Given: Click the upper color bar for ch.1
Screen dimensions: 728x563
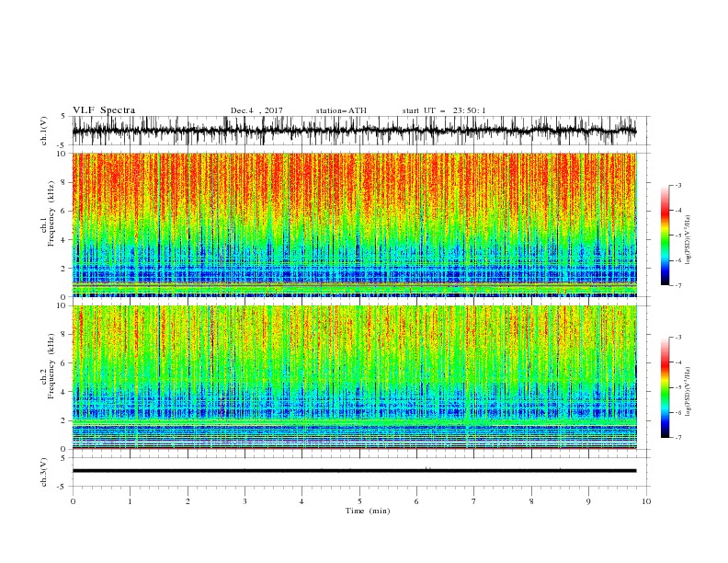Looking at the screenshot, I should click(x=665, y=236).
